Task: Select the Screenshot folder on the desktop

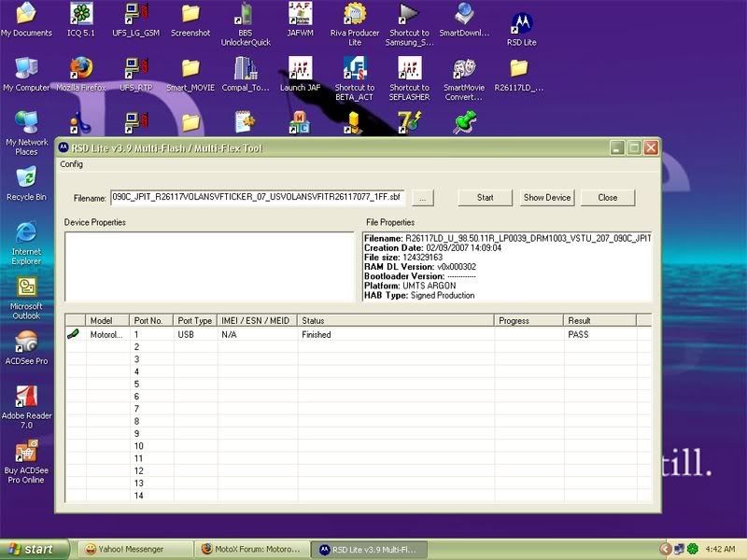Action: pos(190,19)
